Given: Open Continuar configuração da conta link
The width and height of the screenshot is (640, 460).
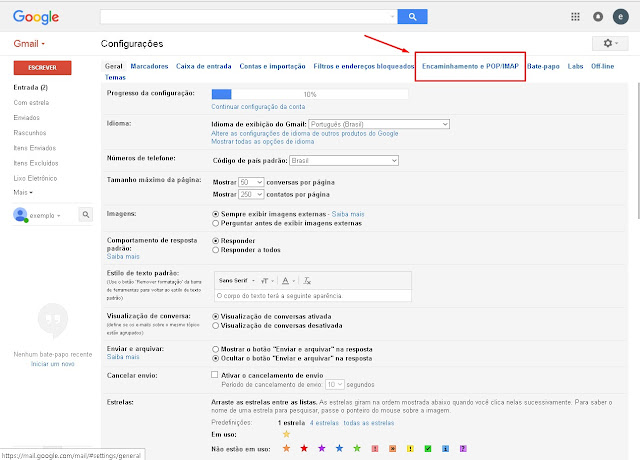Looking at the screenshot, I should click(258, 107).
